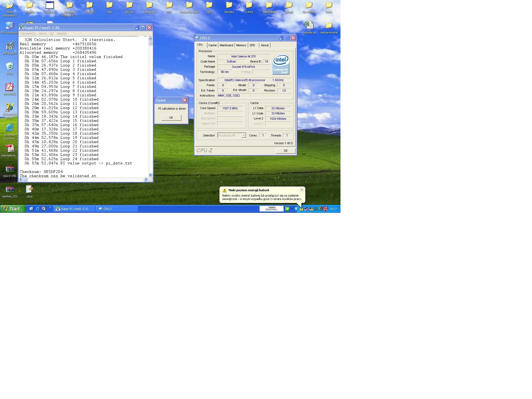
Task: Open the Mój komputer desktop icon
Action: (x=9, y=28)
